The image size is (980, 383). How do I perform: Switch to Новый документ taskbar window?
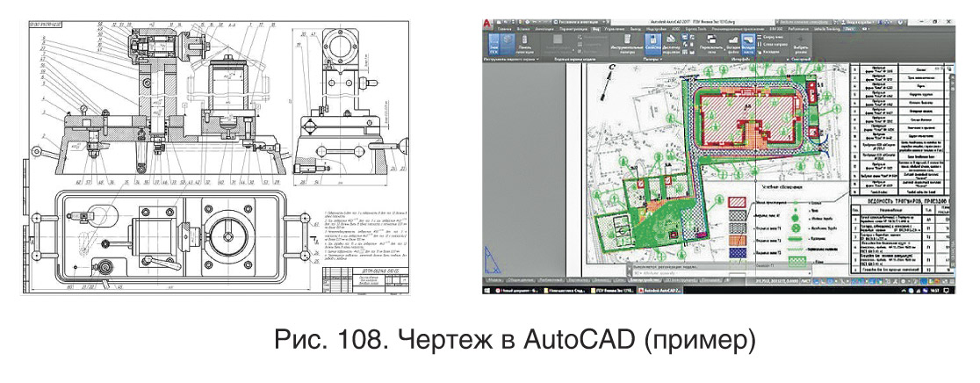click(x=517, y=291)
